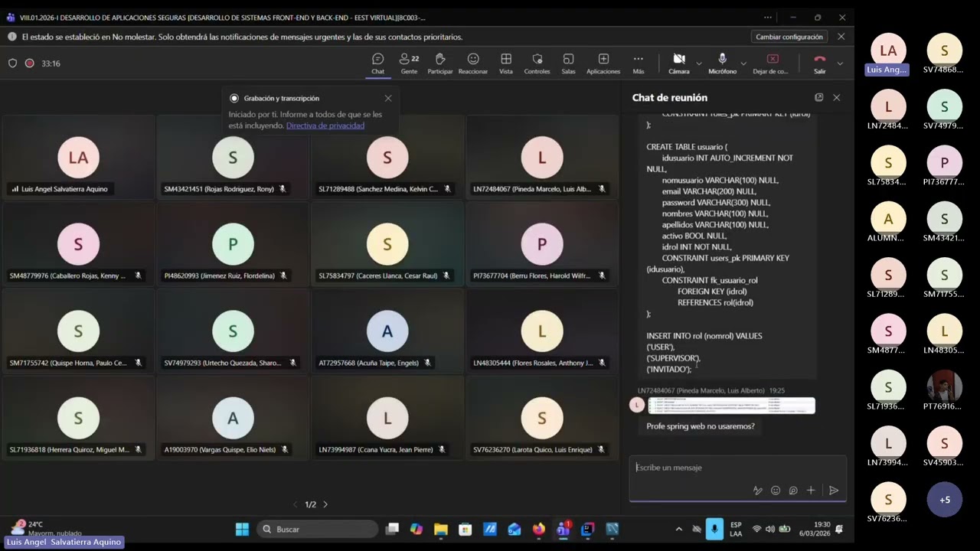Click the blue microphone tray icon
The width and height of the screenshot is (980, 551).
(714, 529)
